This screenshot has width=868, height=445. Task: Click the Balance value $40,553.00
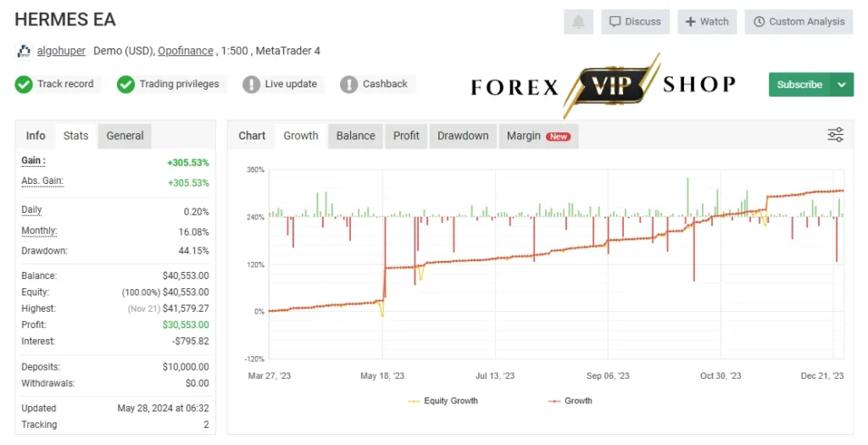click(186, 275)
